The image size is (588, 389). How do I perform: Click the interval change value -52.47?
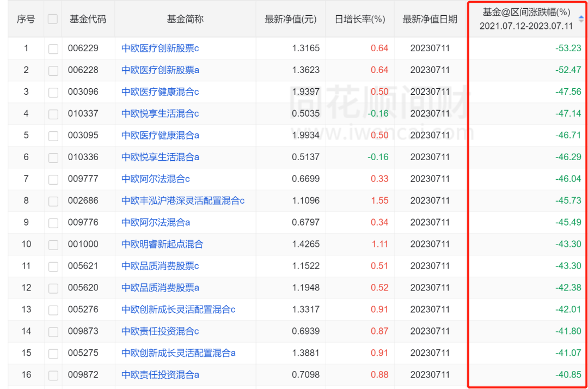tap(568, 70)
